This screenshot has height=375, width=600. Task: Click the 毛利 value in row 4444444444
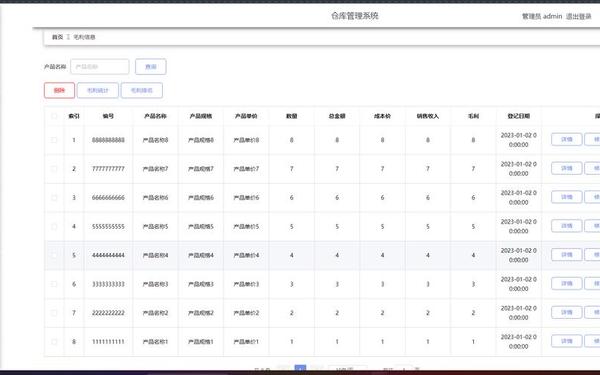click(473, 255)
